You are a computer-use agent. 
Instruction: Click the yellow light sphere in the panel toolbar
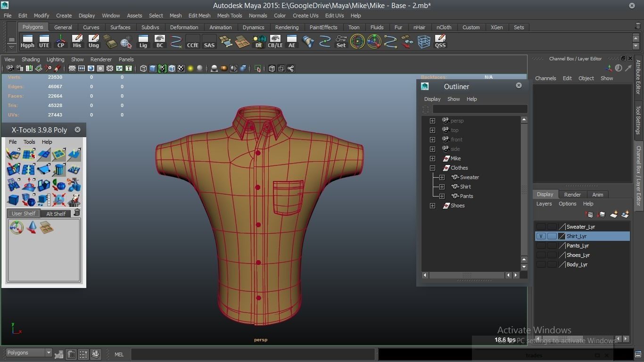tap(190, 69)
